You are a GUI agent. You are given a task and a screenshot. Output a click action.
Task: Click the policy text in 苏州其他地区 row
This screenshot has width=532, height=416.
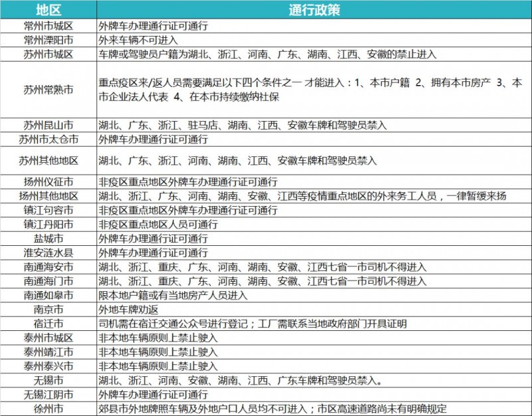click(237, 161)
